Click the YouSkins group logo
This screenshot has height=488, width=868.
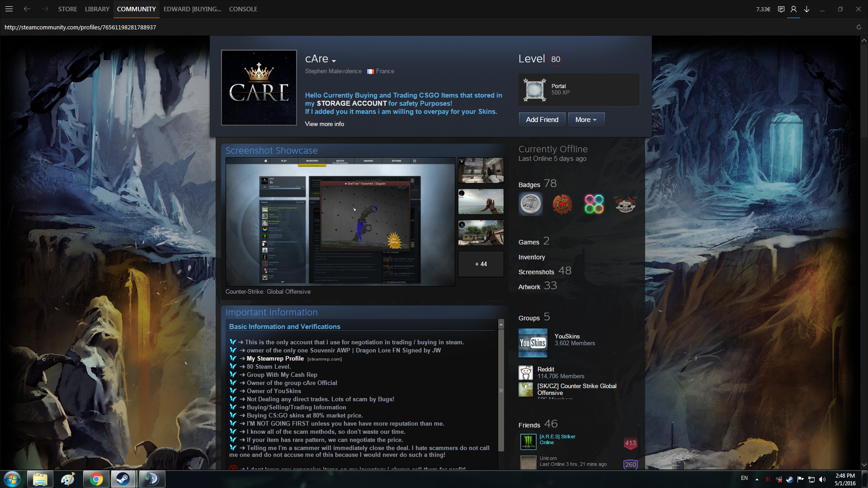coord(533,343)
